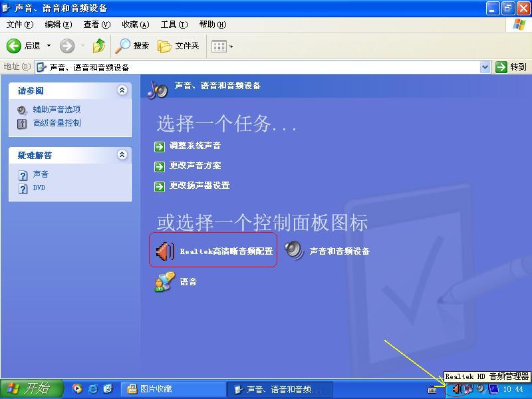Image resolution: width=532 pixels, height=399 pixels.
Task: Click the grey forward arrow button
Action: point(67,46)
